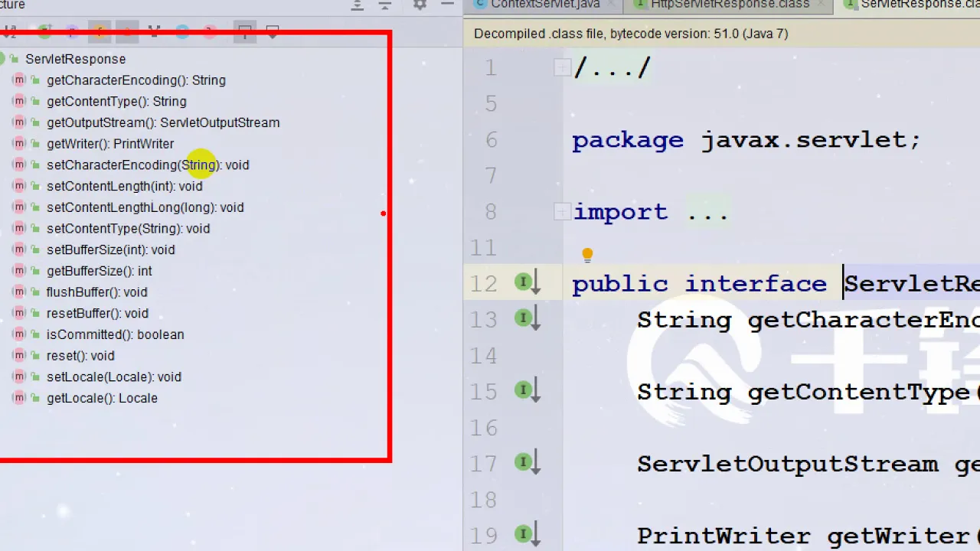Select setContentLengthLong(long): void entry
Viewport: 980px width, 551px height.
point(145,207)
